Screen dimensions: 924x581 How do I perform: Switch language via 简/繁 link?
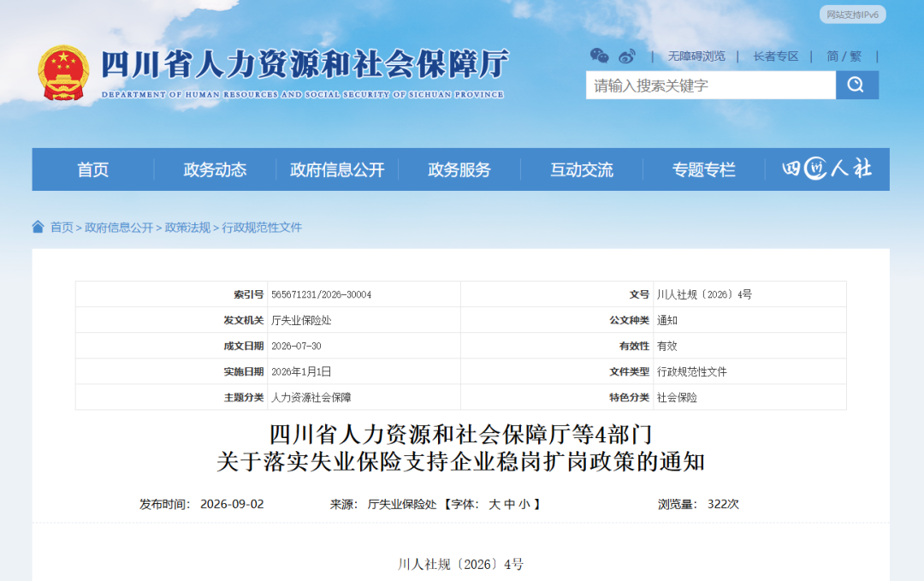[x=844, y=56]
